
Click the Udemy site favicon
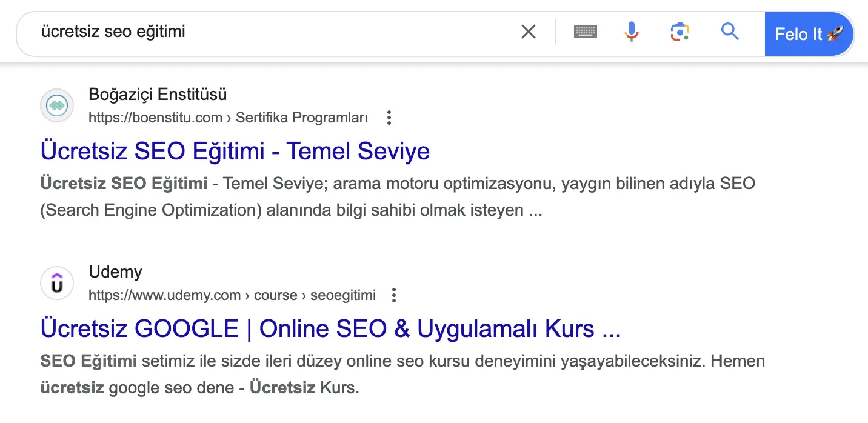point(57,283)
